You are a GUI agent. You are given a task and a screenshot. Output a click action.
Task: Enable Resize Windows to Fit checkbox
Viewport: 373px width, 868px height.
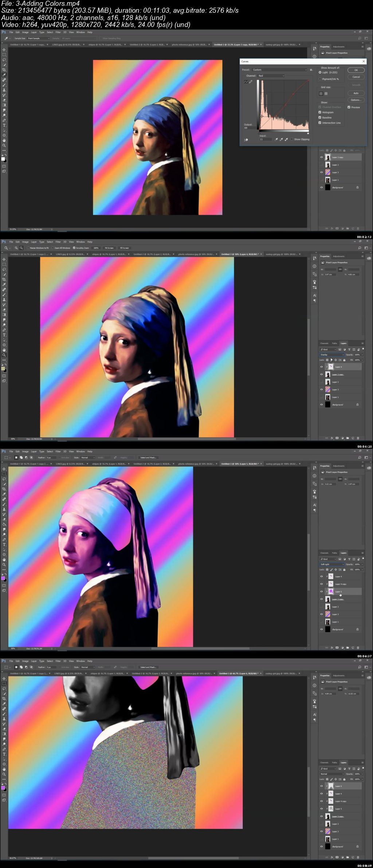tap(28, 248)
